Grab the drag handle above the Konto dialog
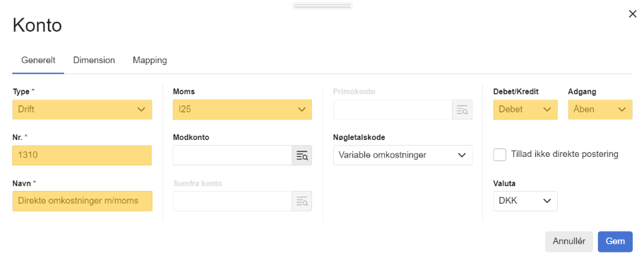The height and width of the screenshot is (263, 644). pos(323,6)
